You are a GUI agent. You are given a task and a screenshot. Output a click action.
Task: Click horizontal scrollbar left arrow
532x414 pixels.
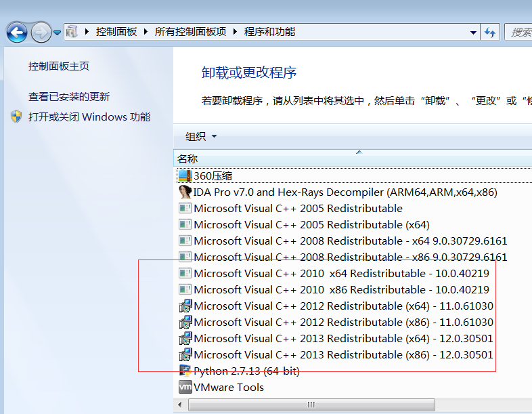pyautogui.click(x=180, y=405)
